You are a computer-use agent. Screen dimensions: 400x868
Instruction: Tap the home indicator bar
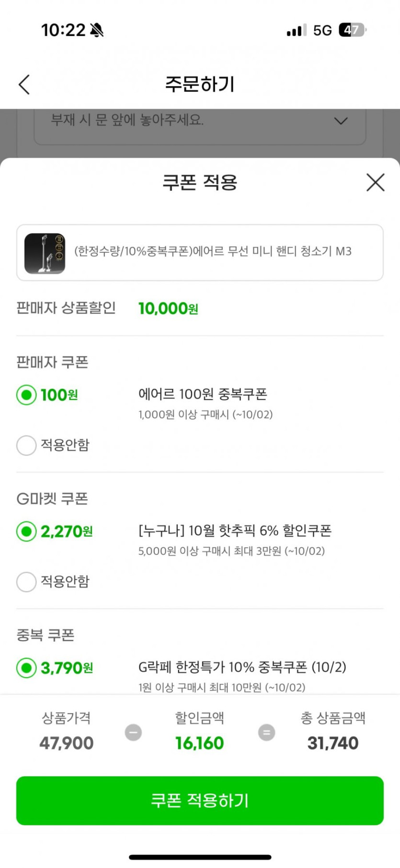click(200, 857)
